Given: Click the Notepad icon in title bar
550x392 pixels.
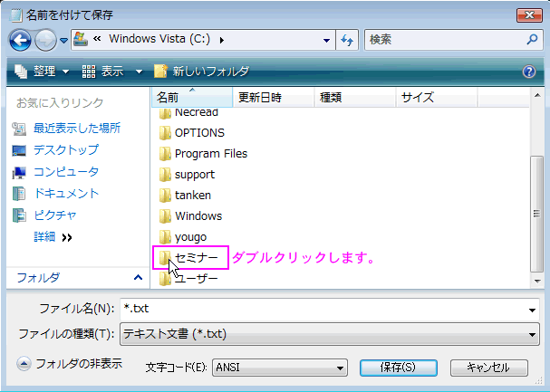Looking at the screenshot, I should 15,15.
